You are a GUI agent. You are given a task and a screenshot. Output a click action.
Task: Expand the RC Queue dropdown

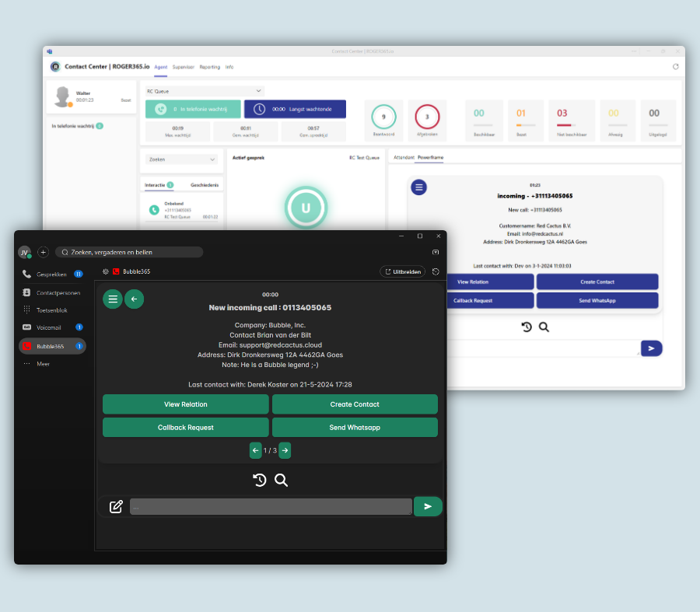pyautogui.click(x=205, y=91)
